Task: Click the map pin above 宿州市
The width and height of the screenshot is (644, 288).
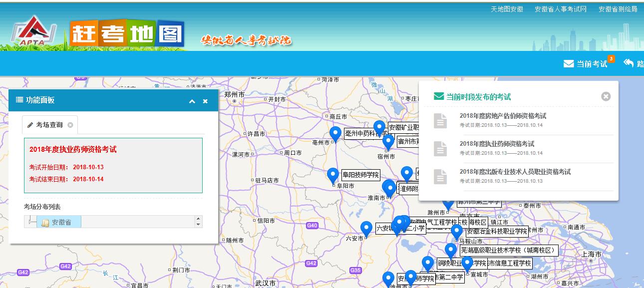Action: 388,142
